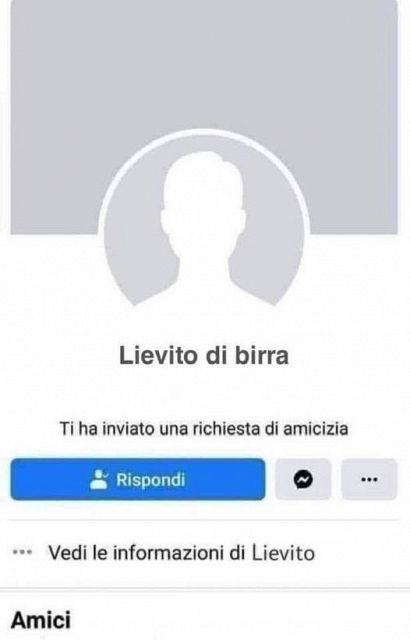Image resolution: width=410 pixels, height=640 pixels.
Task: Select the Messenger lightning bolt bubble icon
Action: click(x=303, y=479)
